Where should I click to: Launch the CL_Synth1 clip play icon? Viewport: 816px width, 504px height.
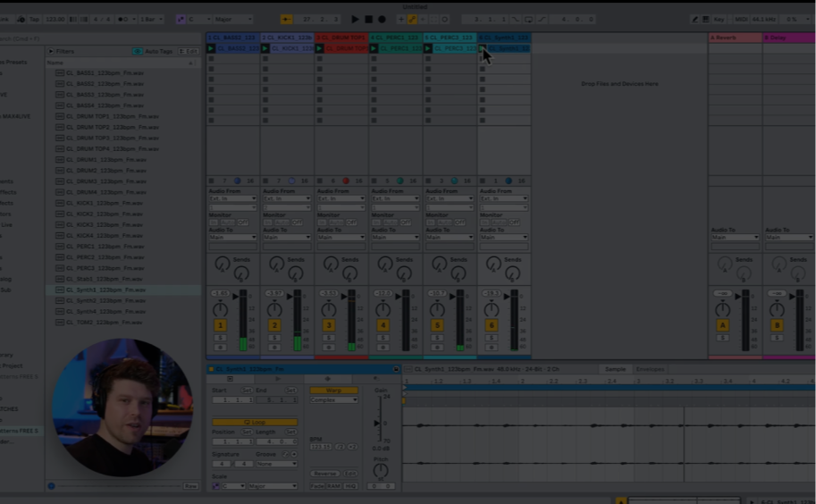click(482, 48)
